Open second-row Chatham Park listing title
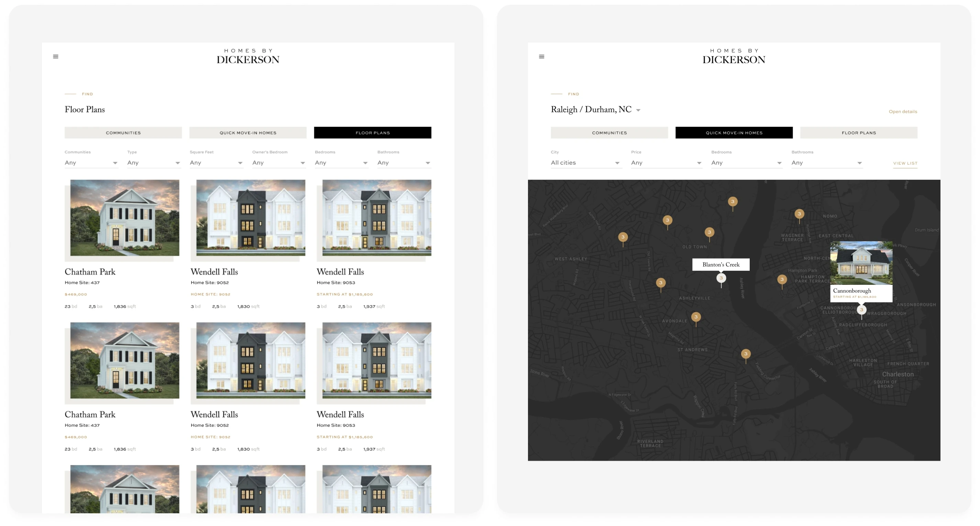 click(x=90, y=415)
